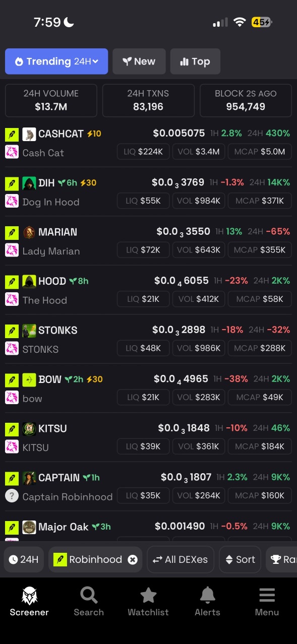Open the Alerts bell icon
The image size is (297, 644).
pyautogui.click(x=208, y=595)
